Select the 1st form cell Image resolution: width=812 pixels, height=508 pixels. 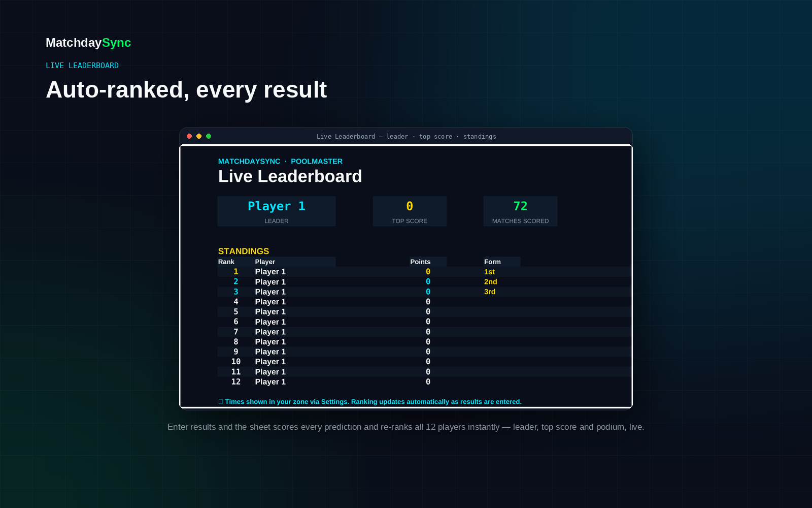tap(489, 272)
